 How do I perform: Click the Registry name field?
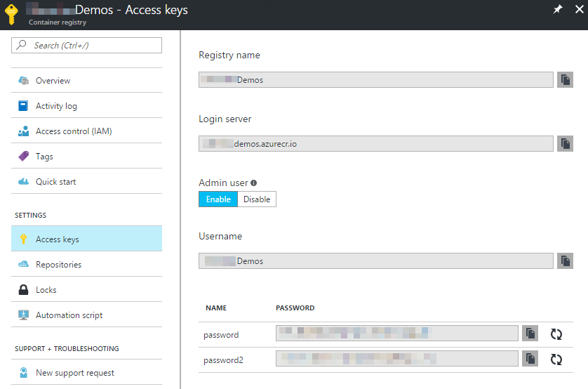(x=376, y=80)
